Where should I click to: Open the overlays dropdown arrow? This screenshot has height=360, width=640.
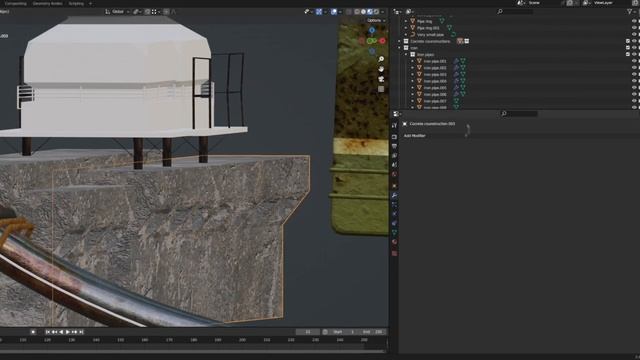[340, 12]
